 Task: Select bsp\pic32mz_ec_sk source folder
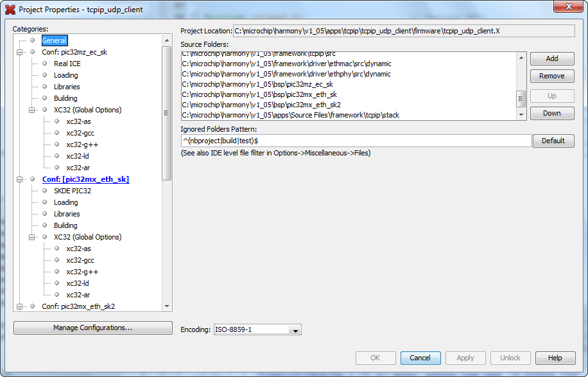[x=257, y=84]
